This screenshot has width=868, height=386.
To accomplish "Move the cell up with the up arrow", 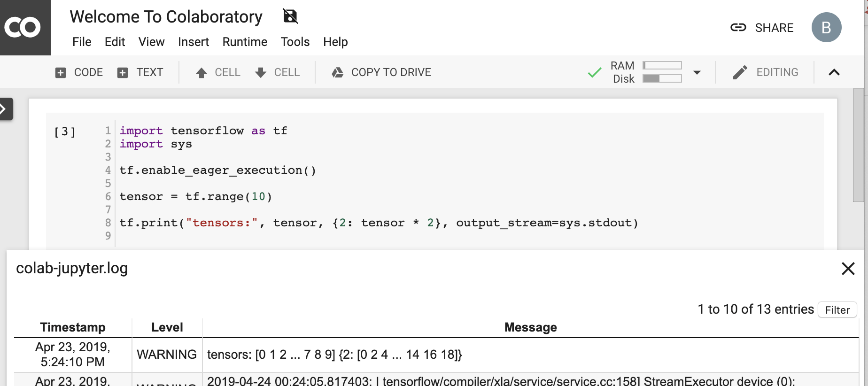I will tap(201, 72).
